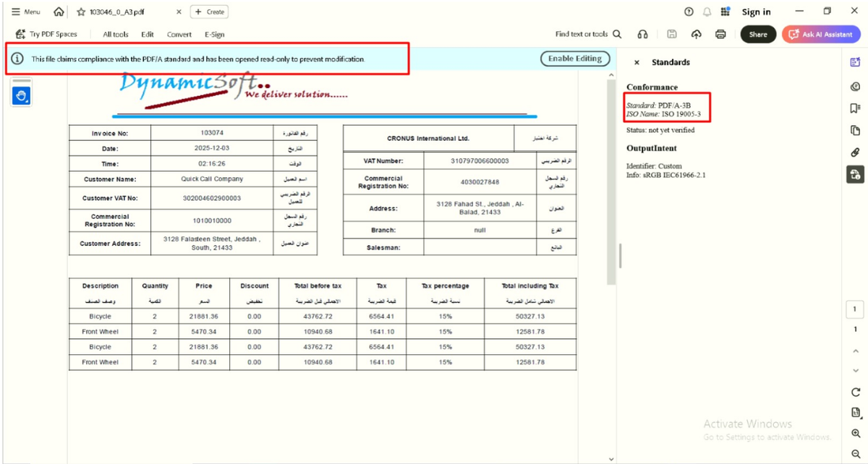
Task: Open the E-Sign tools
Action: click(x=214, y=34)
